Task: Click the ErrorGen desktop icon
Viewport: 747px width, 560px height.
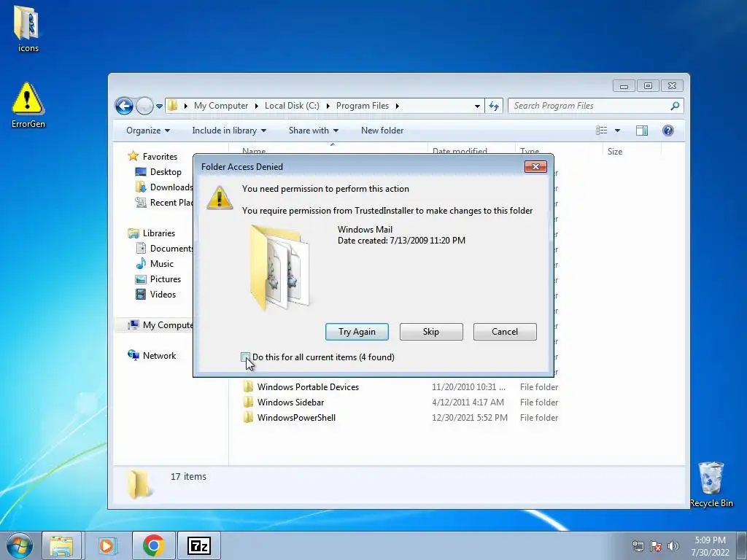Action: [28, 105]
